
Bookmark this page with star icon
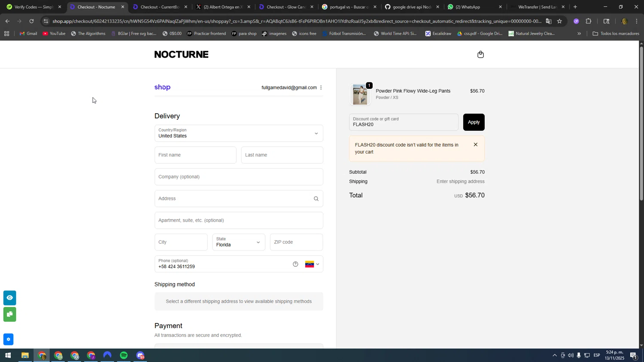559,21
